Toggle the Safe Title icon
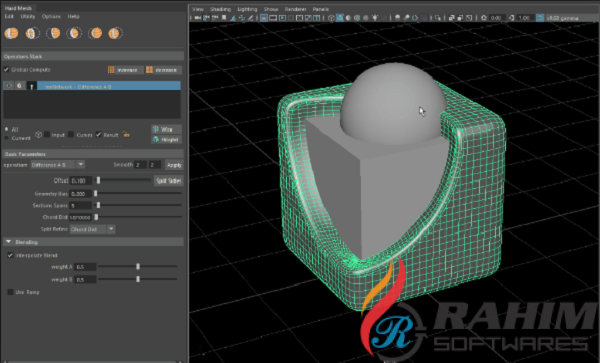Image resolution: width=600 pixels, height=363 pixels. 316,18
